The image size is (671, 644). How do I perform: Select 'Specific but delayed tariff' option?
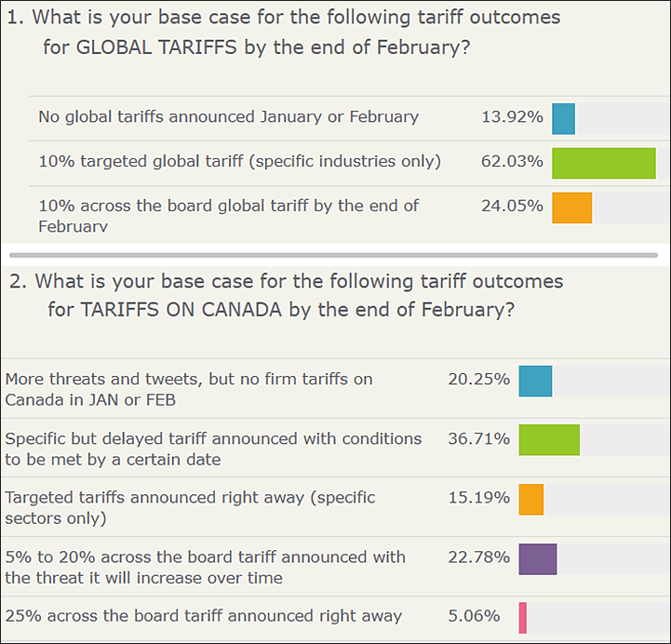pyautogui.click(x=213, y=449)
